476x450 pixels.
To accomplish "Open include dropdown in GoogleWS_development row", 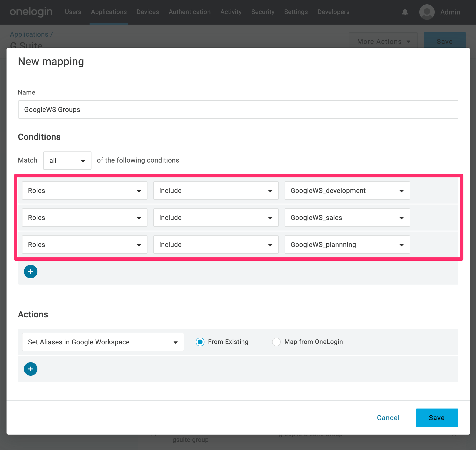I will coord(216,191).
